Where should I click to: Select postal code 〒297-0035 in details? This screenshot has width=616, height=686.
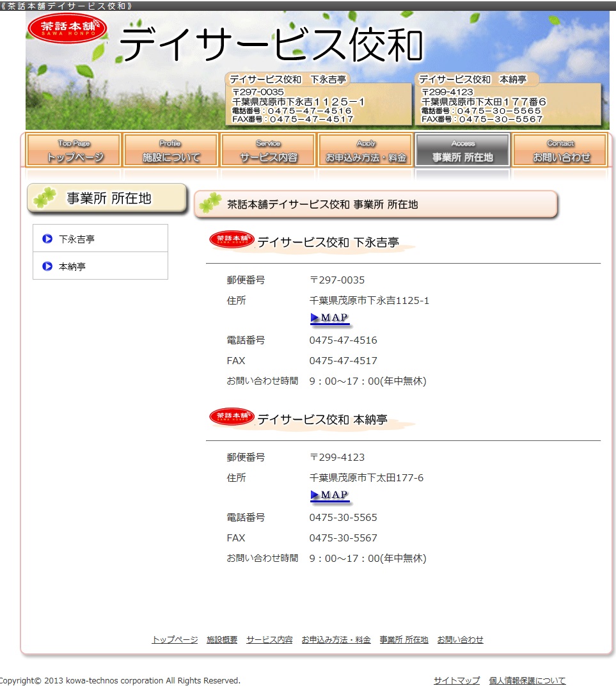(x=337, y=280)
